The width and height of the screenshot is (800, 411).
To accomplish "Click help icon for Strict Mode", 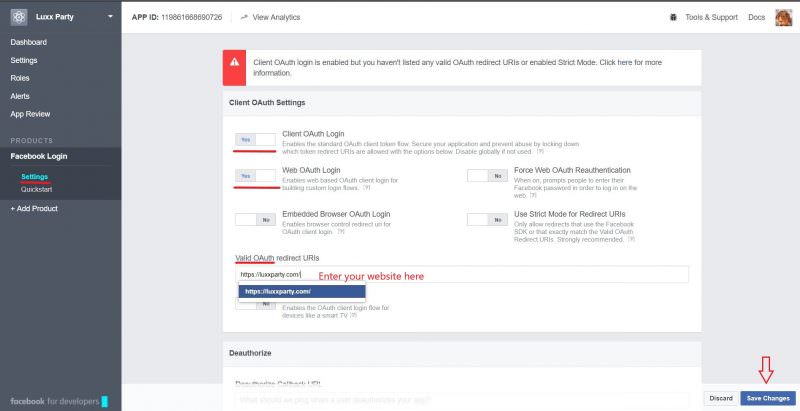I will 631,240.
